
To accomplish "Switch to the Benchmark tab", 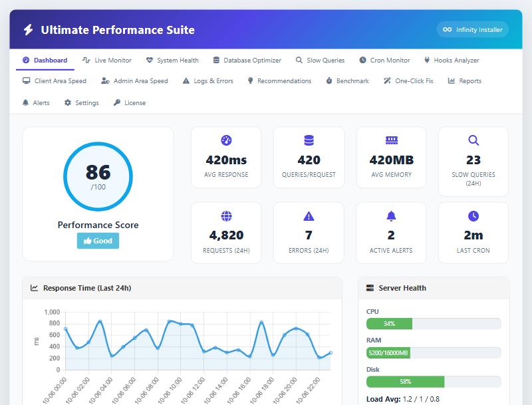I will point(347,81).
